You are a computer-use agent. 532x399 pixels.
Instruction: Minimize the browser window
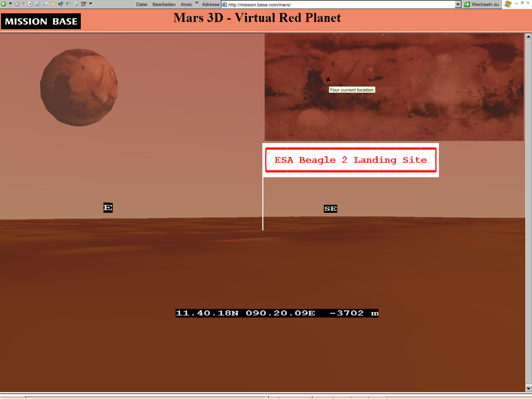coord(517,3)
